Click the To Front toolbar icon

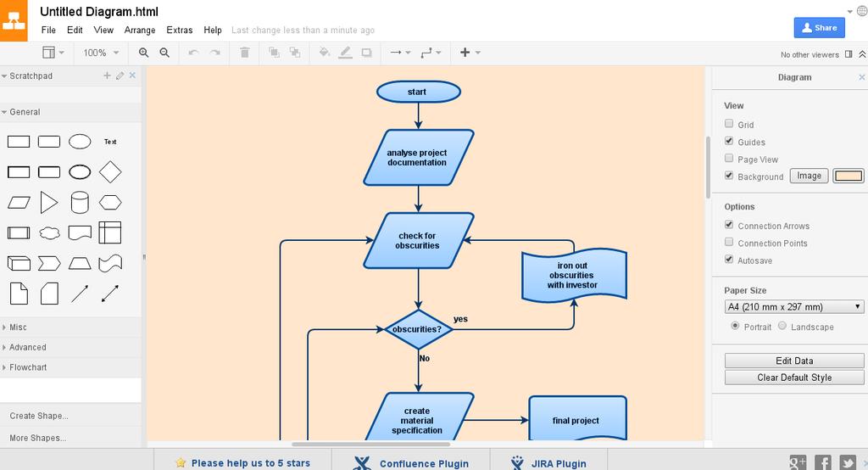(x=274, y=53)
